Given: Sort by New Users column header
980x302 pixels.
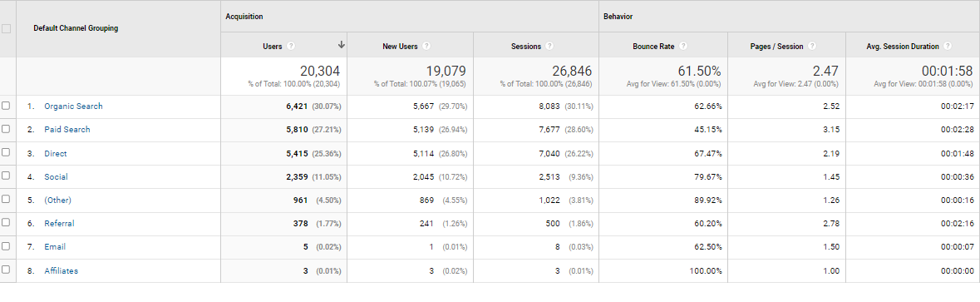Looking at the screenshot, I should pos(400,47).
